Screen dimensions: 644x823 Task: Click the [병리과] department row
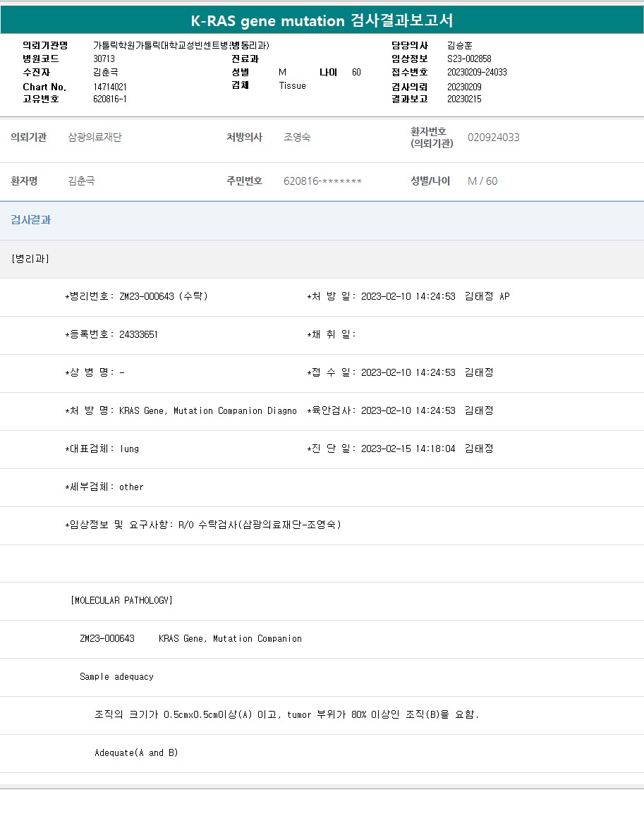pyautogui.click(x=30, y=259)
